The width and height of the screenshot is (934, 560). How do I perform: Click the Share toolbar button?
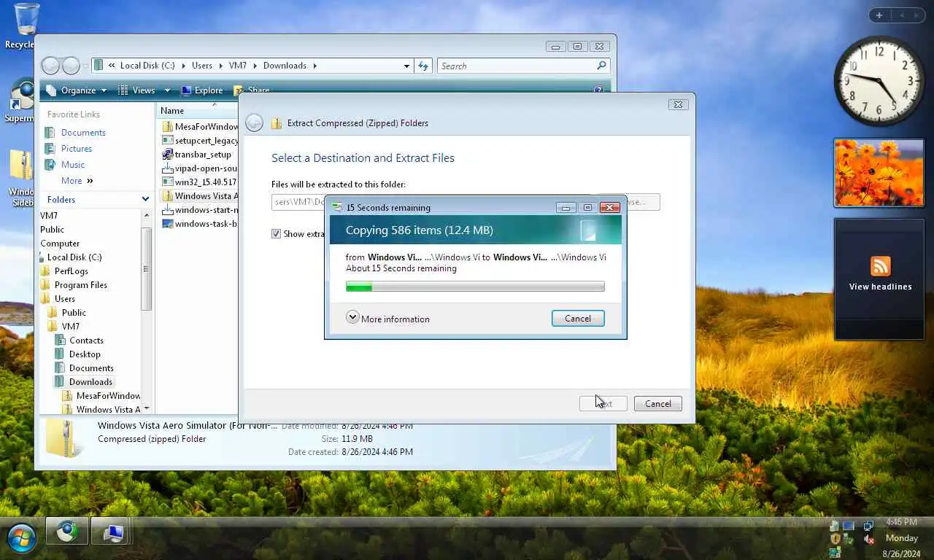tap(252, 90)
